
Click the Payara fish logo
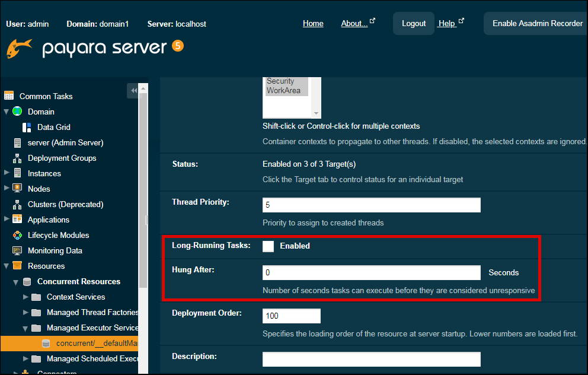click(x=19, y=49)
